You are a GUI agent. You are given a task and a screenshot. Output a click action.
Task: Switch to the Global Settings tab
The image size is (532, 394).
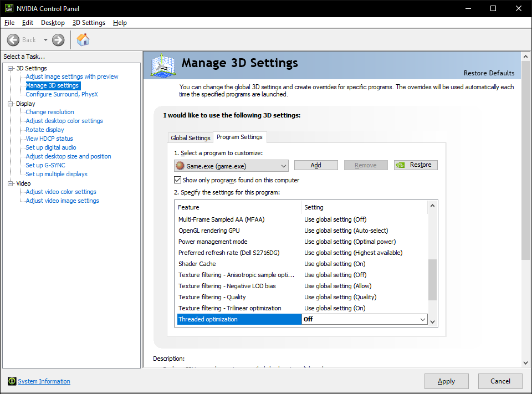coord(190,138)
